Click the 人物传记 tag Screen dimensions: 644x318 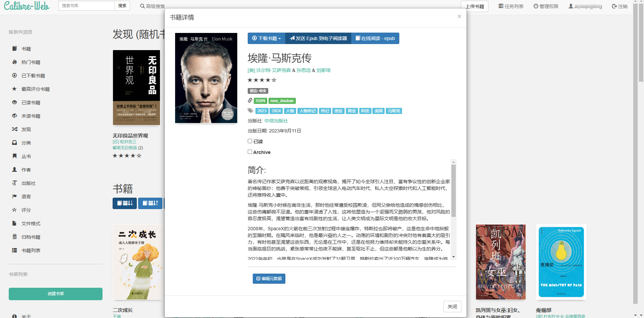308,111
